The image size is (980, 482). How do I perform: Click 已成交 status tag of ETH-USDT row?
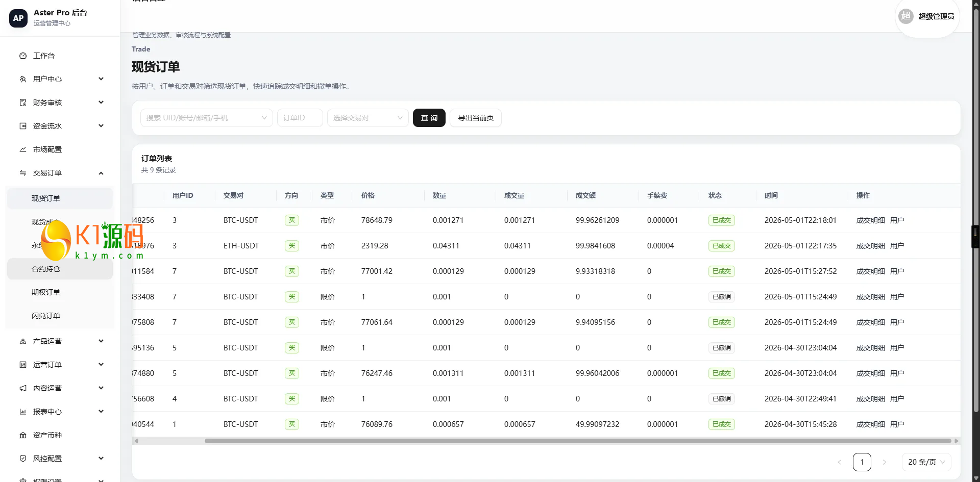coord(721,246)
